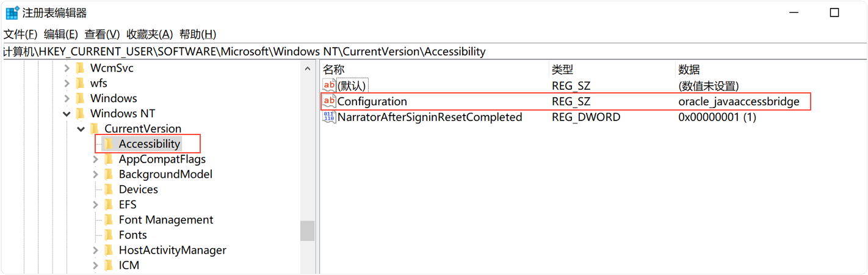The image size is (868, 275).
Task: Click the EFS folder icon
Action: [109, 205]
